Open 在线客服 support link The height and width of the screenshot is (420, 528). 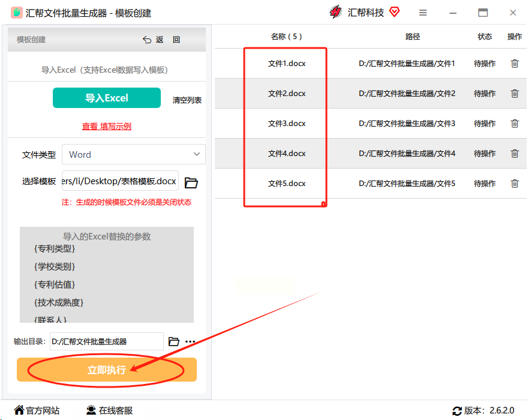pyautogui.click(x=109, y=410)
